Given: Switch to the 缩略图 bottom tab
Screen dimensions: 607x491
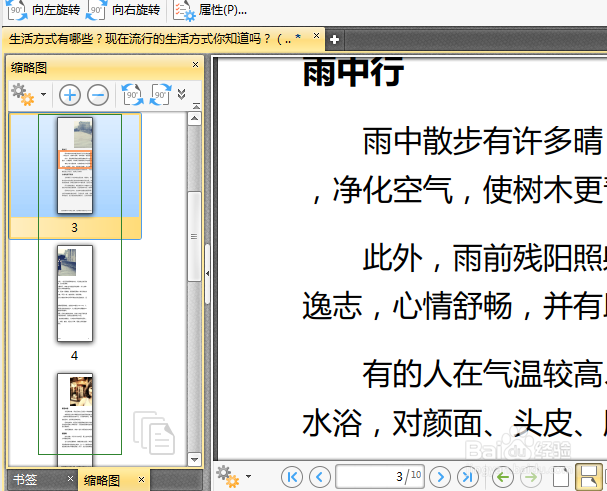Looking at the screenshot, I should [x=102, y=480].
